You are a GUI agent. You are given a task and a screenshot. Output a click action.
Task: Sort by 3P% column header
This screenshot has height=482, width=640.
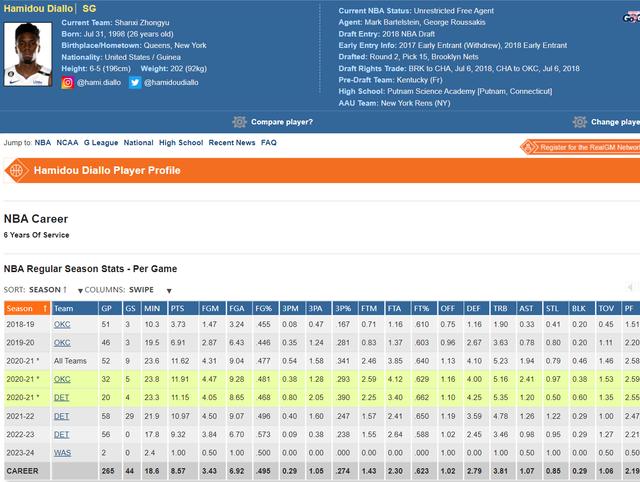[x=345, y=309]
